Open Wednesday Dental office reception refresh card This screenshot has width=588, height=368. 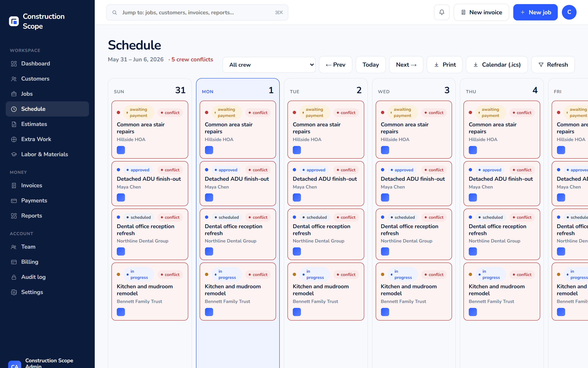click(x=414, y=234)
